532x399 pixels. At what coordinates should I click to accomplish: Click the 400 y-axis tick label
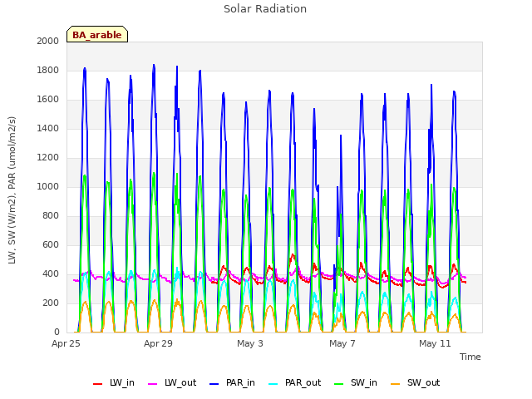[51, 273]
